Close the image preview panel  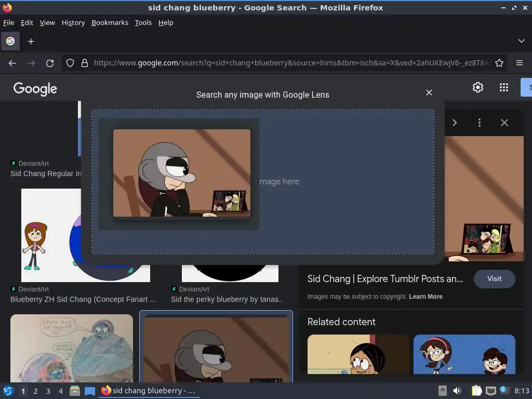(x=504, y=123)
